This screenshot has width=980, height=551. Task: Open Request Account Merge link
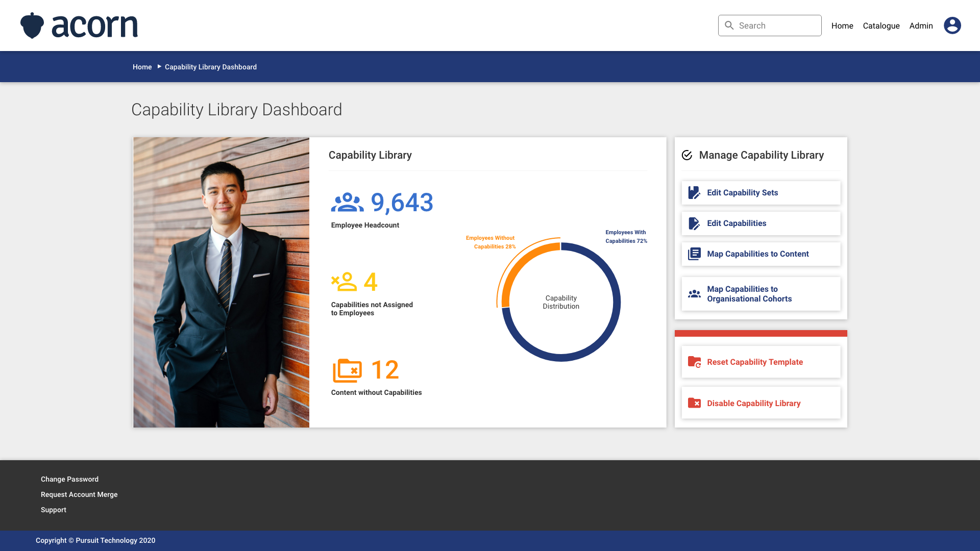coord(79,494)
